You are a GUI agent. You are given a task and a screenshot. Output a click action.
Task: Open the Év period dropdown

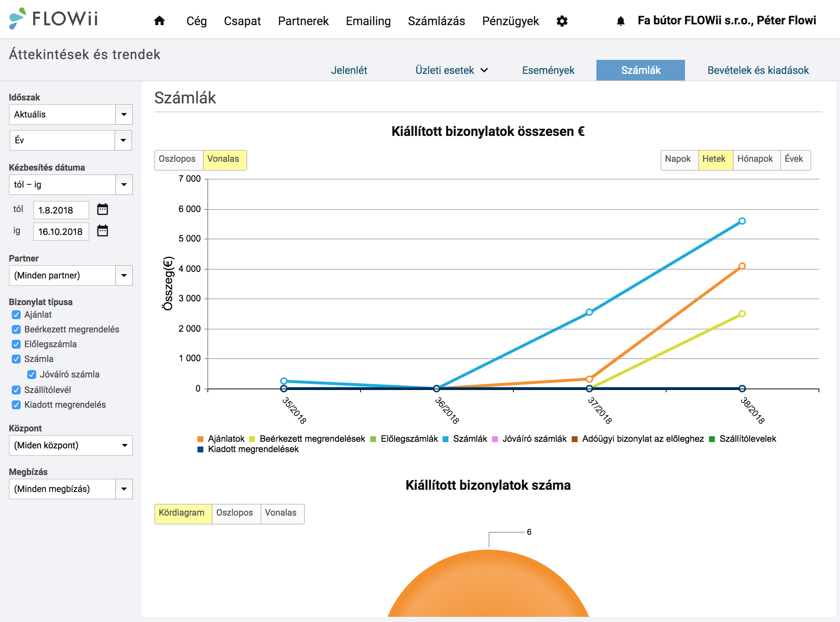(x=71, y=140)
